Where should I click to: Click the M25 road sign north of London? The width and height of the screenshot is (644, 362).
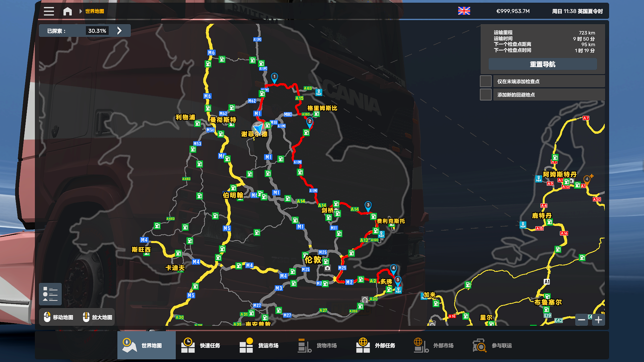point(323,252)
